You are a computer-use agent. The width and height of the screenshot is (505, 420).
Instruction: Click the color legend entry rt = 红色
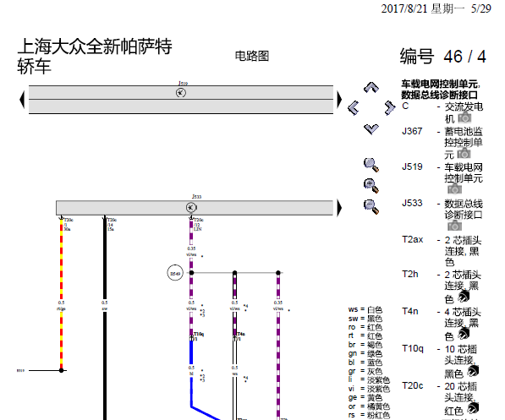[365, 336]
